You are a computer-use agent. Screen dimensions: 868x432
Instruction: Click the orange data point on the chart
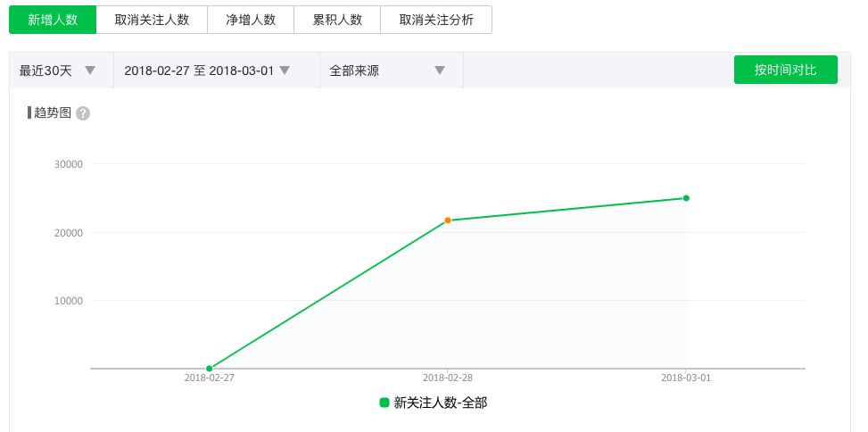tap(448, 220)
